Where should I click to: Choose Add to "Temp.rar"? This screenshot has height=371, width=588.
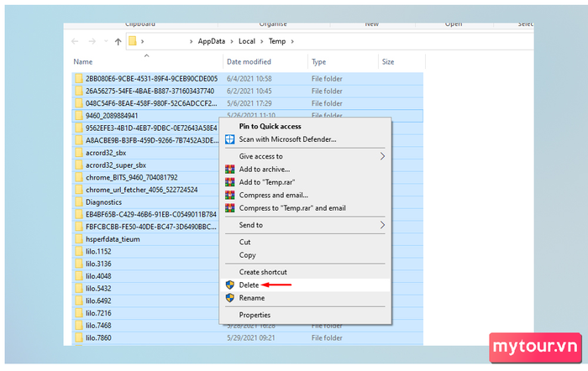(x=267, y=182)
